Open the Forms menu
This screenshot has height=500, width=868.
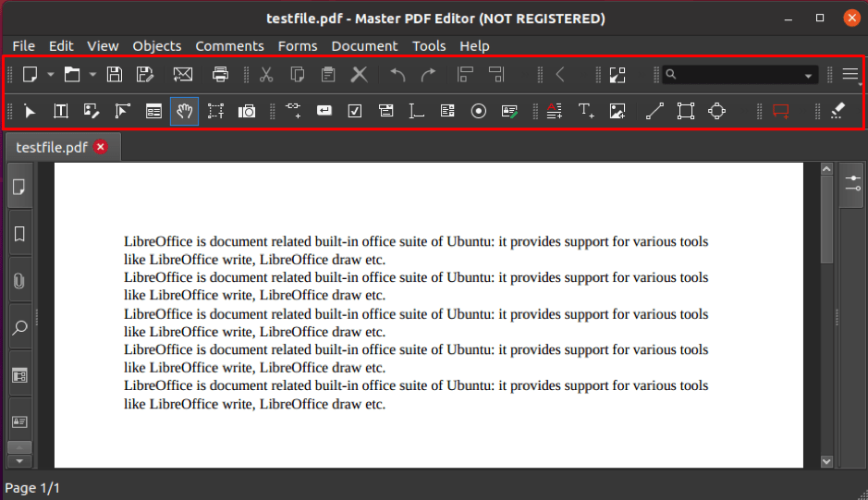[x=298, y=46]
